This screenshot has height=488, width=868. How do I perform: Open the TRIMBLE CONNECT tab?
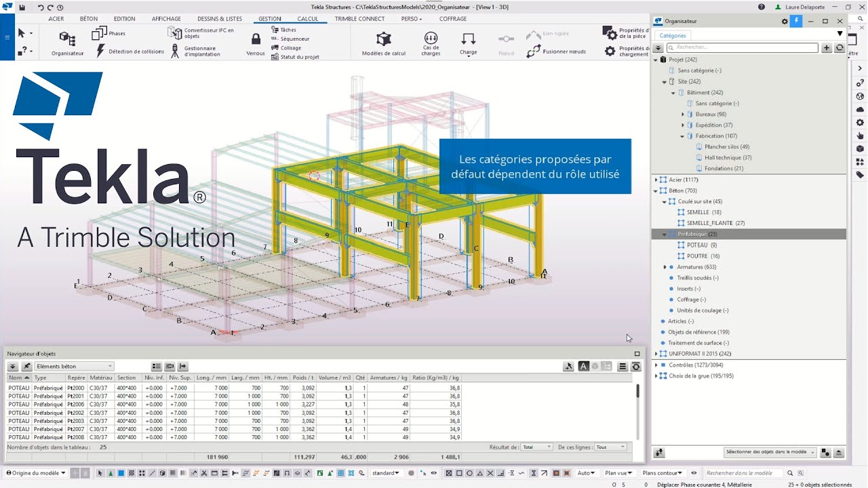click(x=359, y=19)
